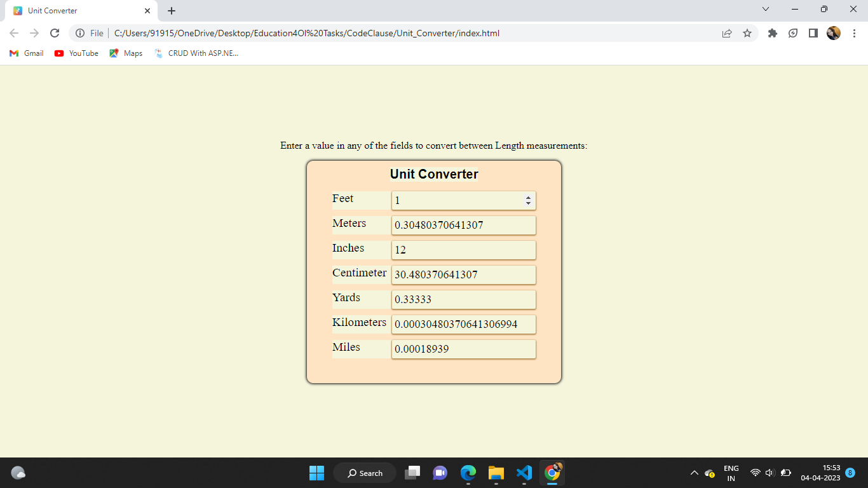The width and height of the screenshot is (868, 488).
Task: Click the Maps bookmark icon
Action: (113, 53)
